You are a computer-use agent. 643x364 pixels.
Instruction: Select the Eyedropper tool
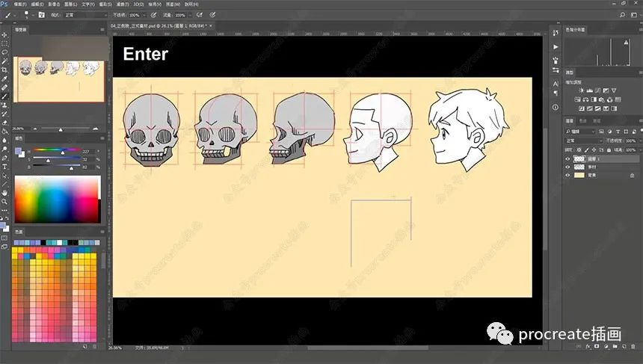click(4, 78)
